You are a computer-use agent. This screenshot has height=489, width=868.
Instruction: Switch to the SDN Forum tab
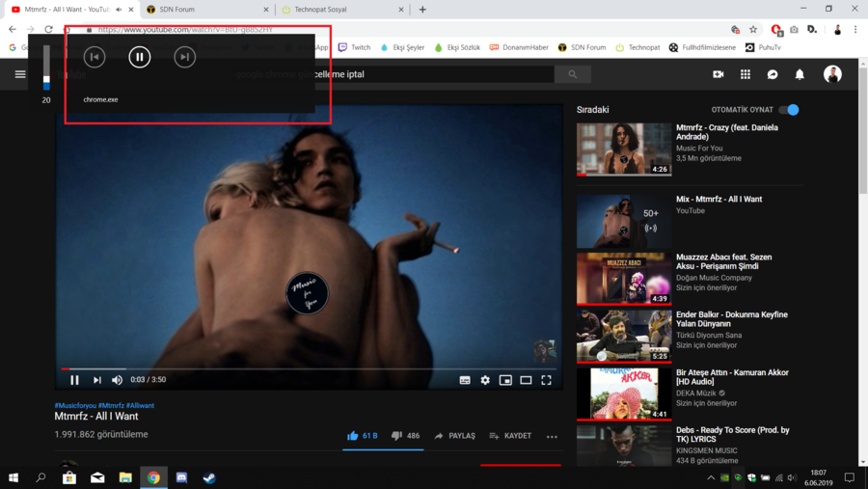click(207, 10)
